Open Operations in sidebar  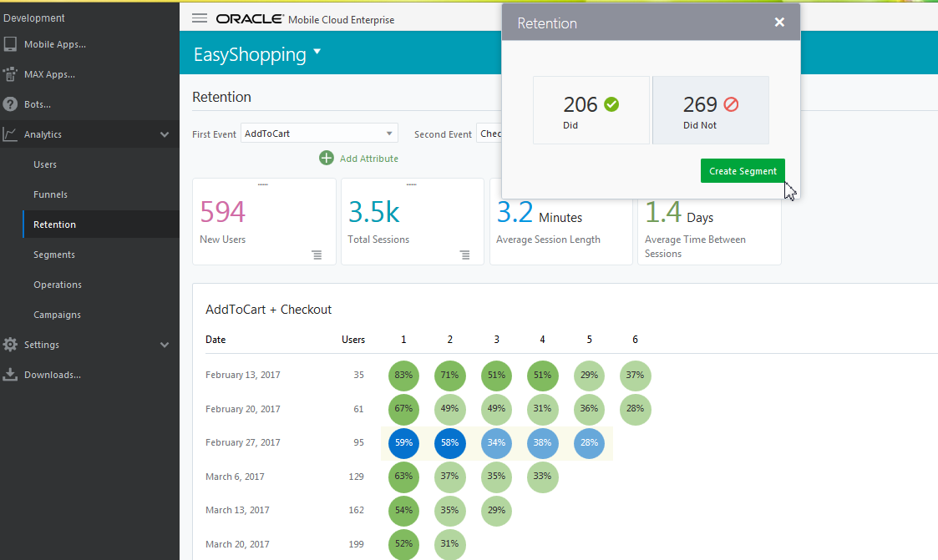coord(58,285)
